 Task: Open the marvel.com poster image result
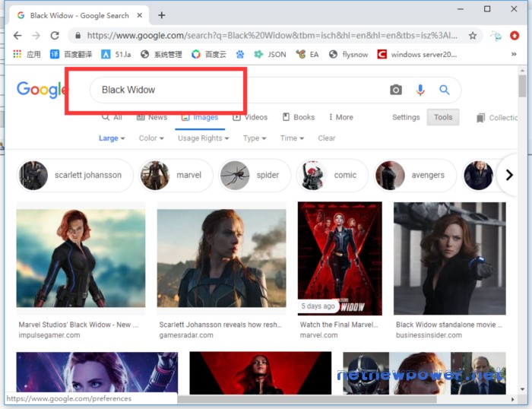[x=340, y=258]
